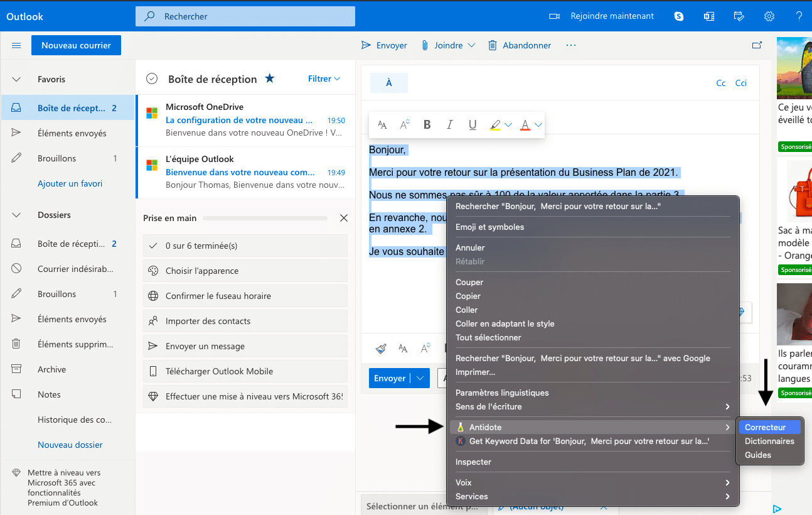Open the three-dot more options menu
812x515 pixels.
coord(571,45)
